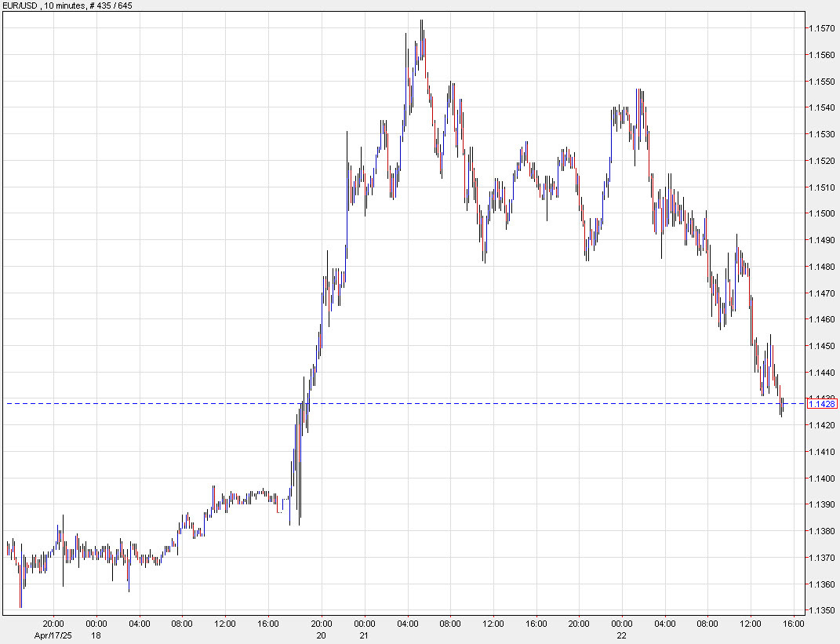Click the rightmost 16:00 time label

792,625
